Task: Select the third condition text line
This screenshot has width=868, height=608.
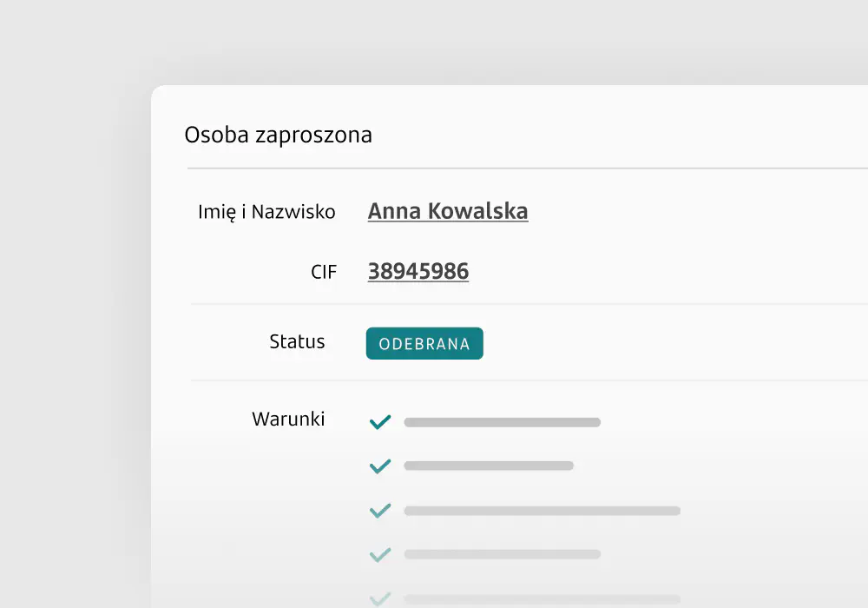Action: [542, 511]
